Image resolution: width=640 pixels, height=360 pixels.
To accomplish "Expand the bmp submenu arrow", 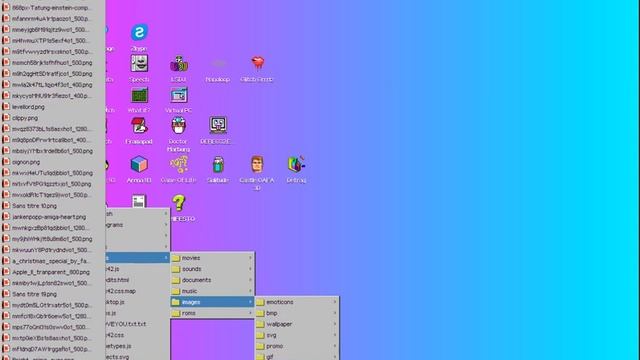I will pyautogui.click(x=335, y=313).
